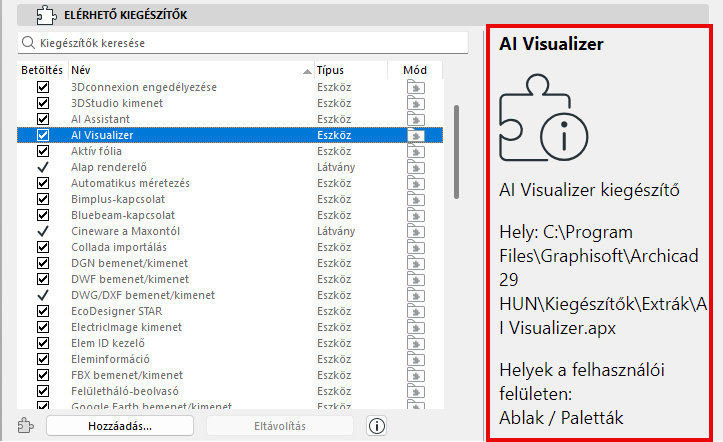
Task: Click the folder mode icon for DGN bemenet/kimenet
Action: [x=416, y=263]
